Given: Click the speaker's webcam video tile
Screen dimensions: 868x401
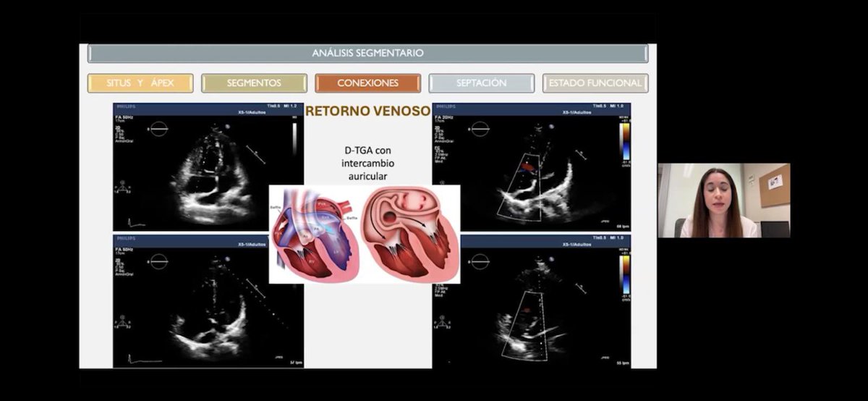Looking at the screenshot, I should point(724,200).
